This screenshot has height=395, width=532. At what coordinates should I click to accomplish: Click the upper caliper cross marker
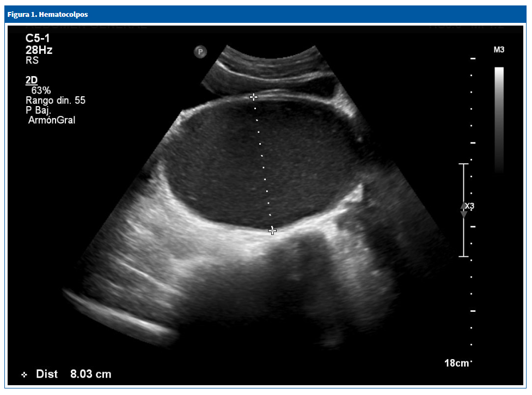coord(253,97)
